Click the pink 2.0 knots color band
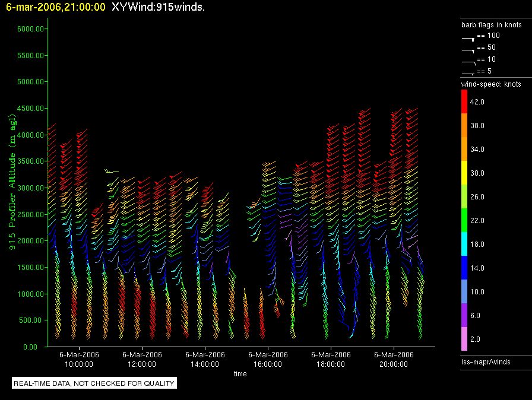Screen dimensions: 532x400 (465, 339)
